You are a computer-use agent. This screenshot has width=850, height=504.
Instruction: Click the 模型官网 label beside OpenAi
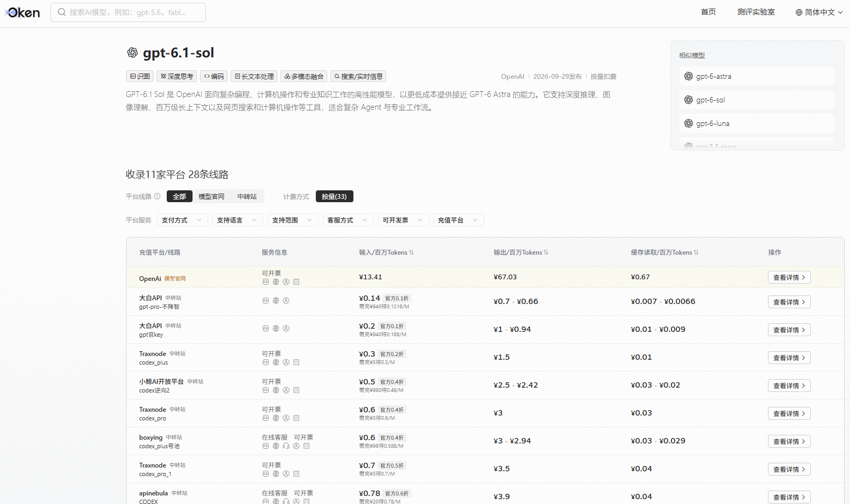175,279
